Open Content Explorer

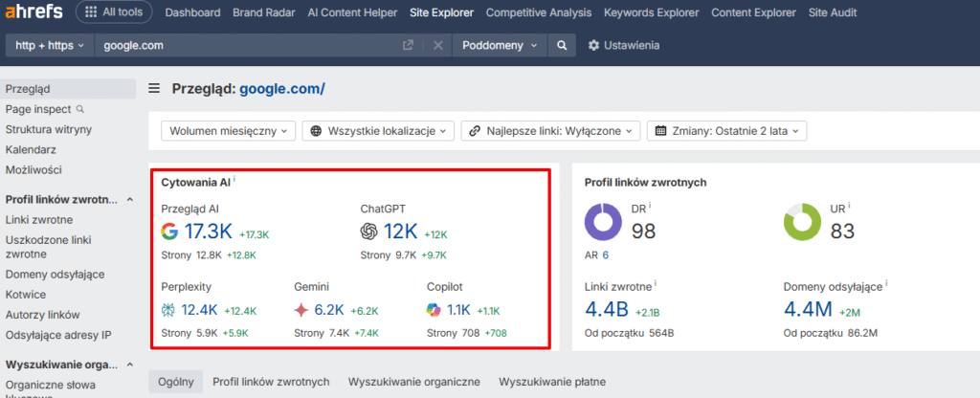click(x=754, y=12)
